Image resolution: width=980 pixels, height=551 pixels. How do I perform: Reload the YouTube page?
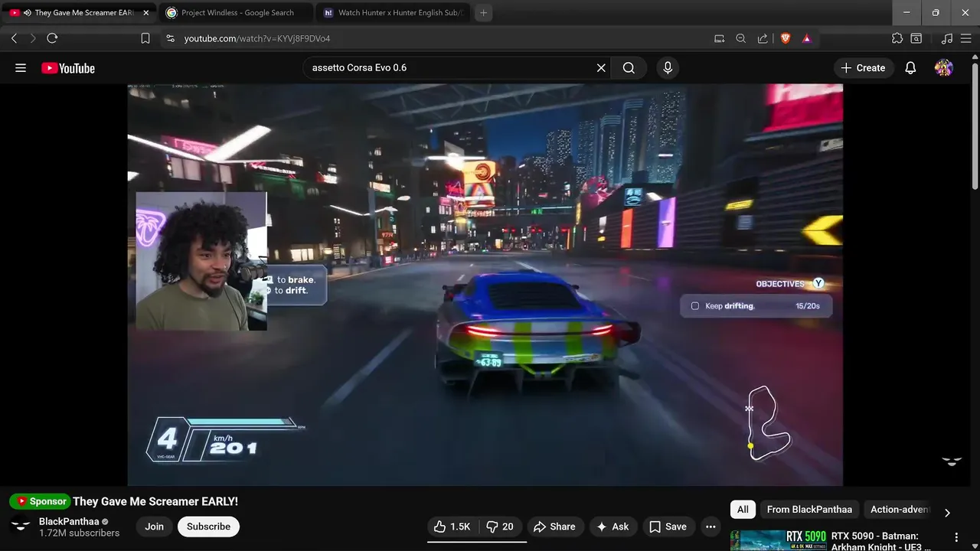(52, 38)
